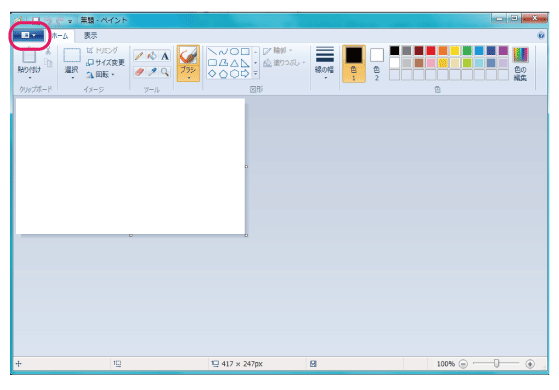Viewport: 559px width, 390px height.
Task: Open 色の編集 edit colors dialog
Action: 520,63
